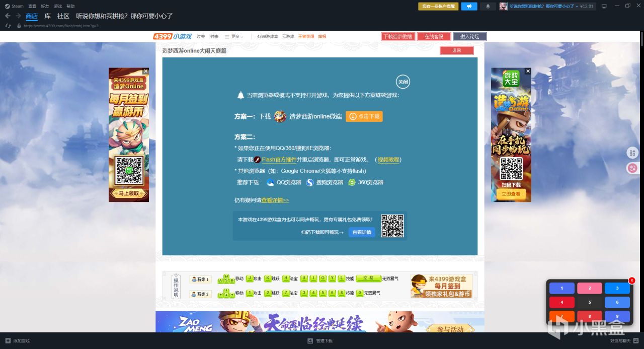Click the grid icon on the right edge
This screenshot has width=644, height=349.
(x=632, y=153)
